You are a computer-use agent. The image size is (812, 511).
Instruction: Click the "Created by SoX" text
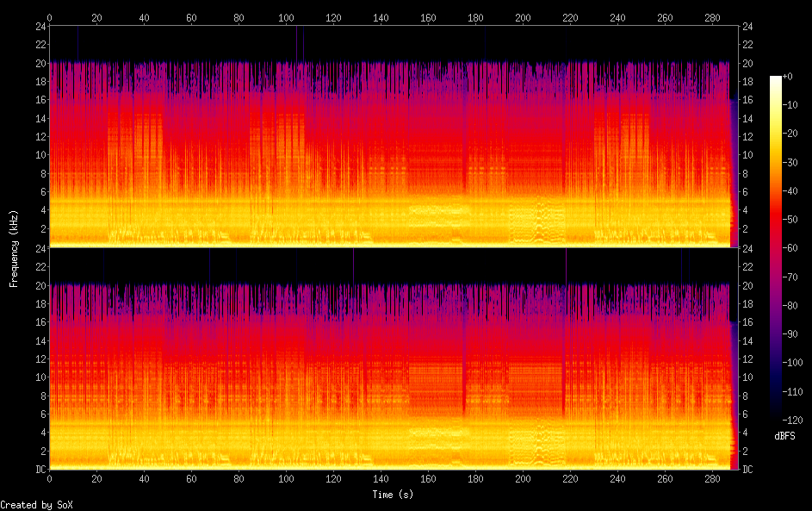36,505
